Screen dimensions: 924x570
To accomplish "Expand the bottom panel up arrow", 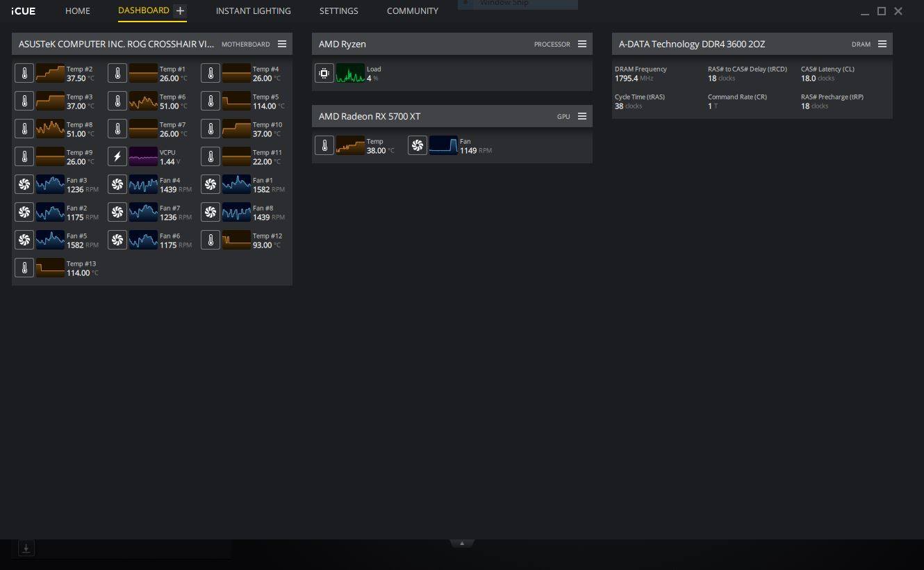I will (462, 543).
